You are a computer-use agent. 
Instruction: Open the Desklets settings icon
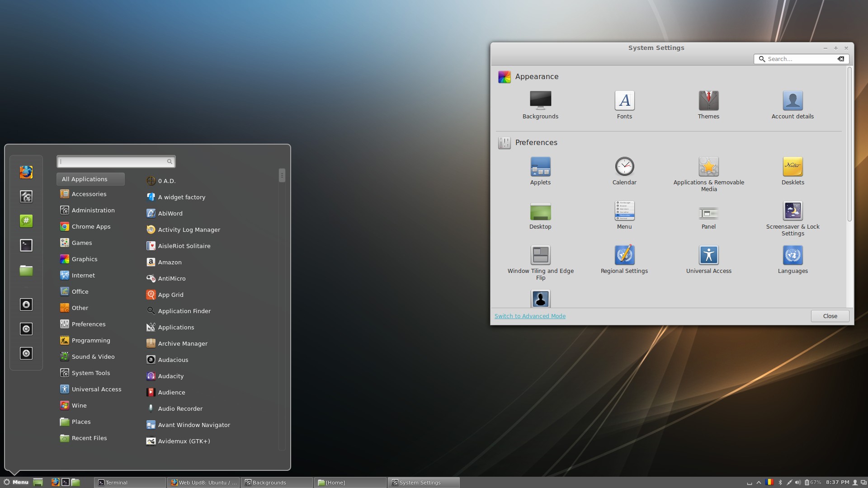(793, 167)
